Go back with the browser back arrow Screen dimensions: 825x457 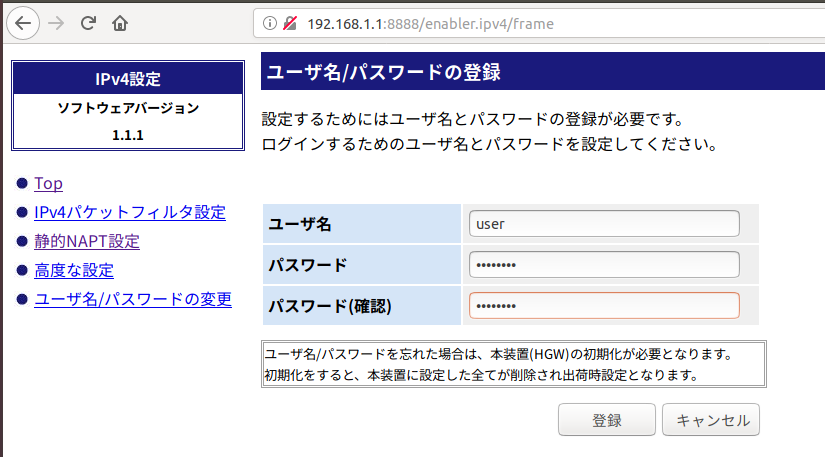pos(23,23)
